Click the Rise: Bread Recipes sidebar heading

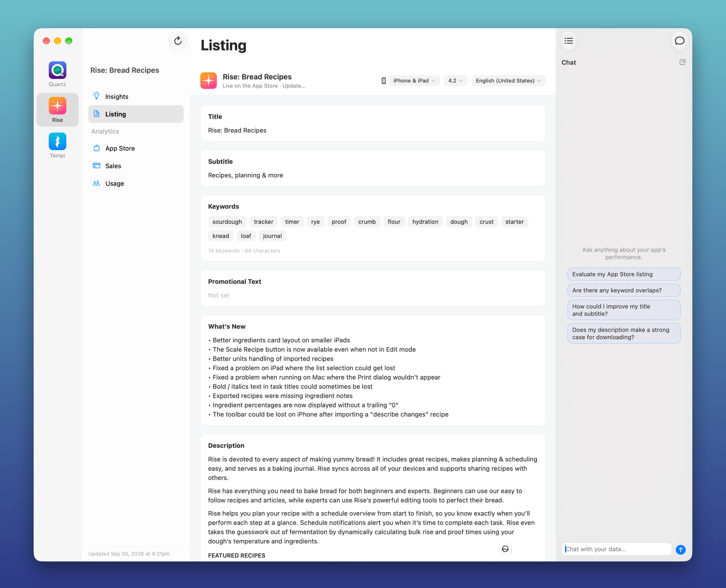125,70
